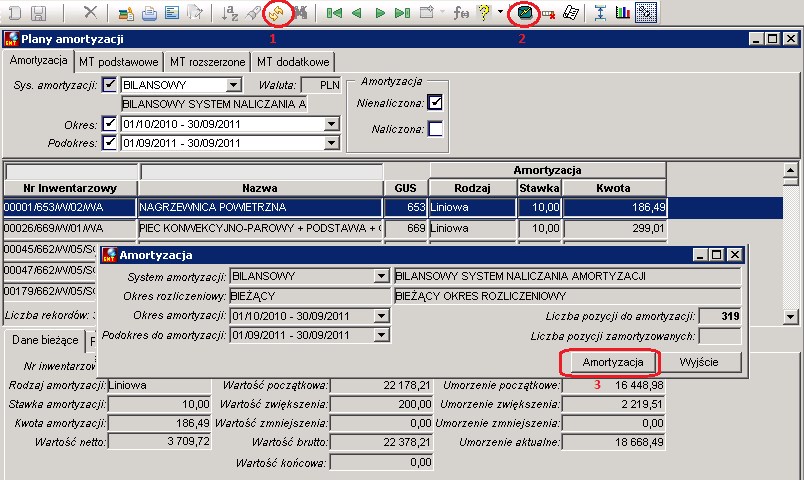Go to previous record green arrow

tap(357, 13)
